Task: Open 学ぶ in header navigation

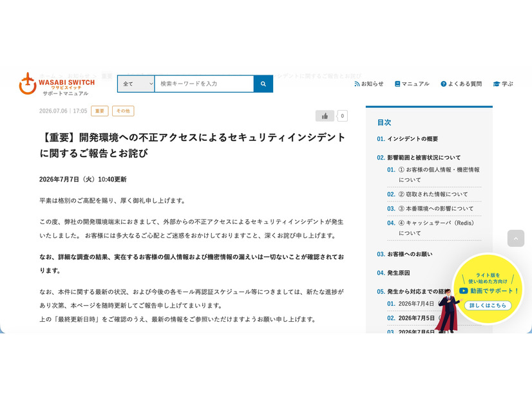Action: pyautogui.click(x=503, y=84)
